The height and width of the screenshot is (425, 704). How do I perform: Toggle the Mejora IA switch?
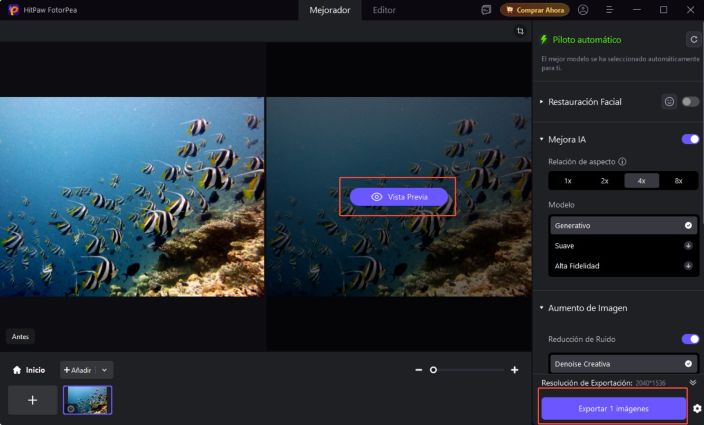coord(690,139)
